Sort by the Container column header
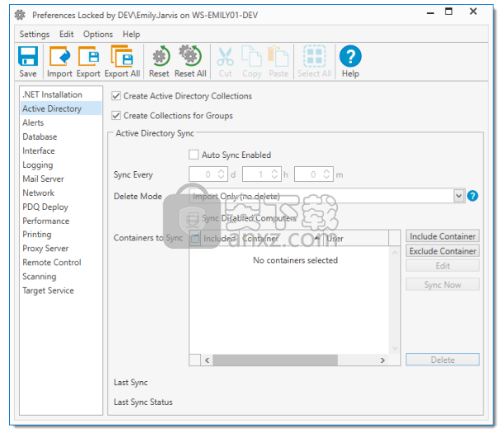 click(281, 239)
